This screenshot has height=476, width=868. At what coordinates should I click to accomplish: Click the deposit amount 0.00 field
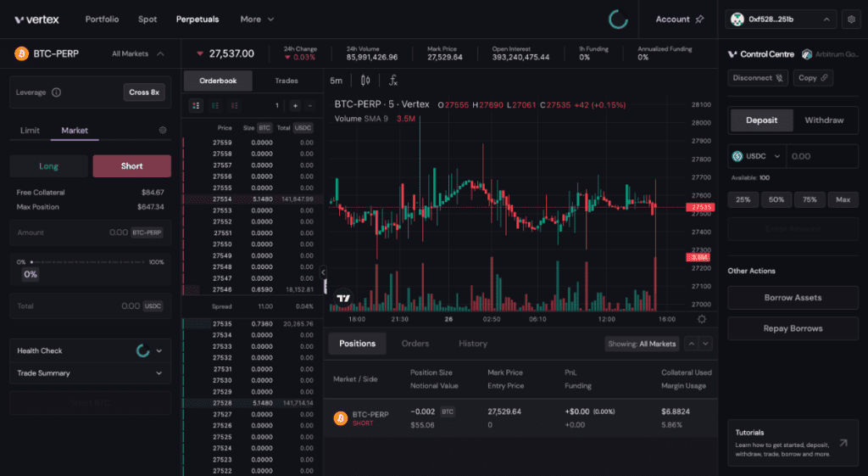[x=822, y=156]
